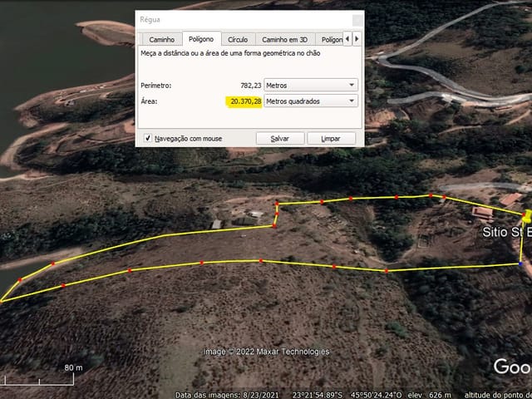Open the Perímetro units dropdown (Metros)
The height and width of the screenshot is (399, 532).
310,85
